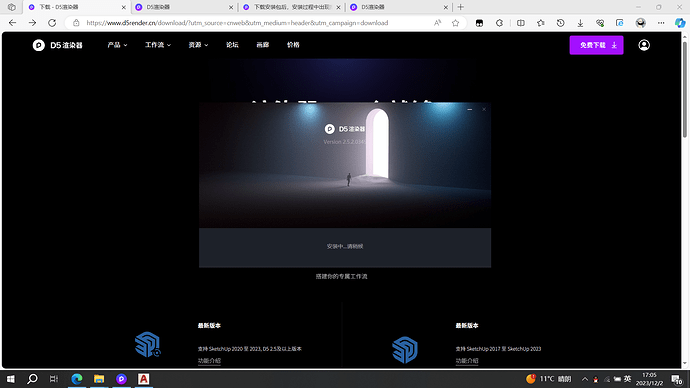Open the user account profile icon
Viewport: 690px width, 388px height.
[x=644, y=45]
